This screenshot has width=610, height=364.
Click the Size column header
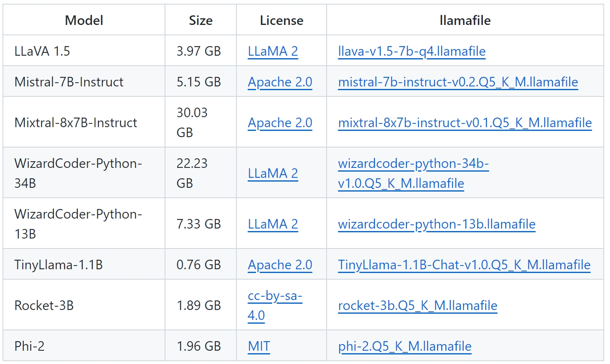pyautogui.click(x=201, y=20)
